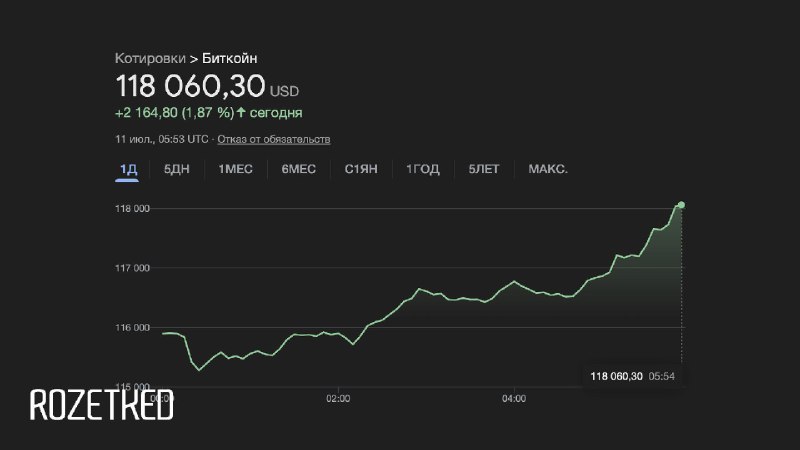Click the price 118 060,30
The image size is (800, 450).
tap(190, 86)
